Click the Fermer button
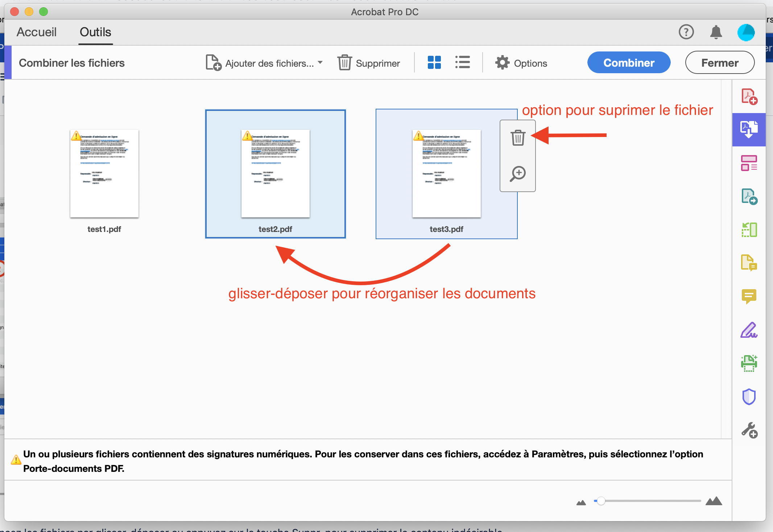Screen dimensions: 773x532 click(720, 63)
